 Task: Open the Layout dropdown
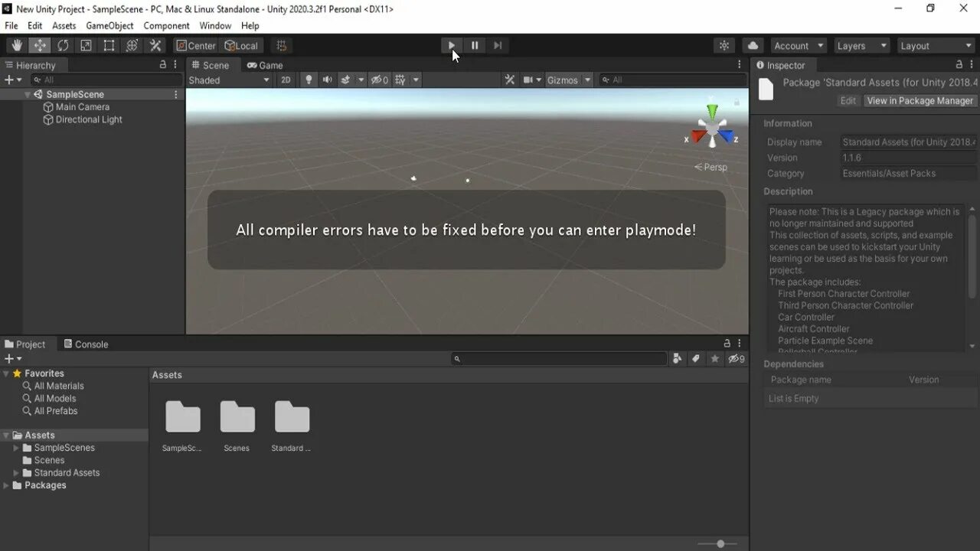pos(936,46)
